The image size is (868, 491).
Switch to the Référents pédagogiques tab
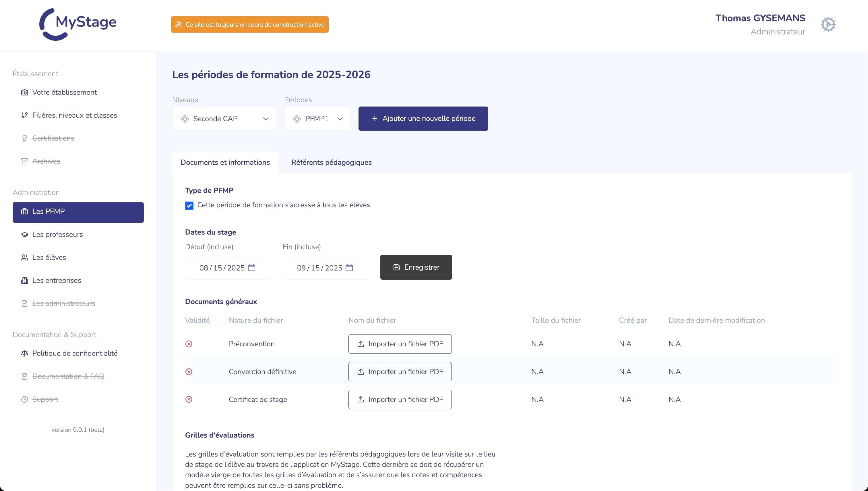pos(331,162)
